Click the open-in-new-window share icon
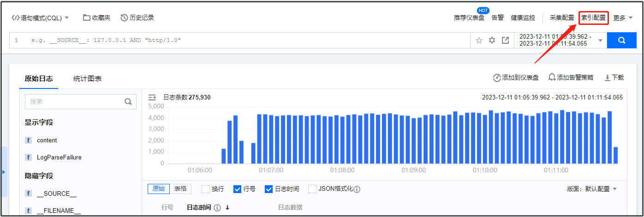The width and height of the screenshot is (644, 217). click(x=505, y=41)
